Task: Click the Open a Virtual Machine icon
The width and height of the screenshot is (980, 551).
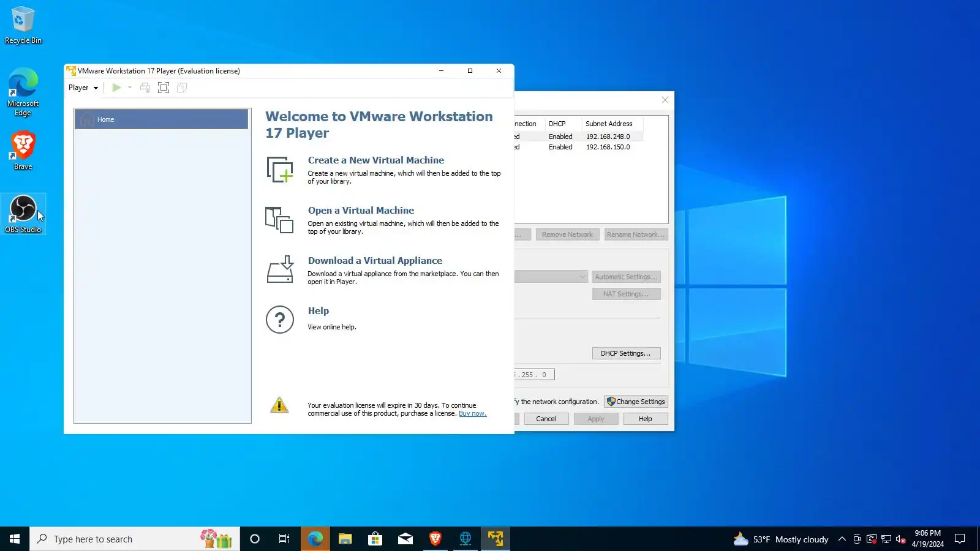Action: [x=280, y=220]
